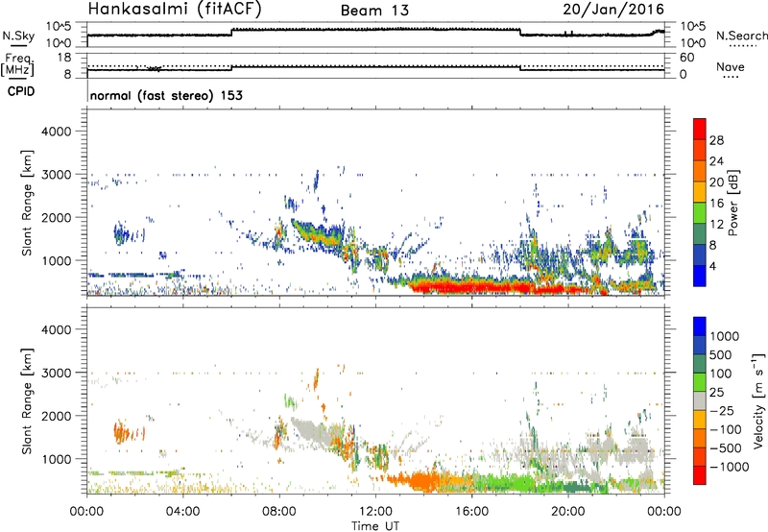
Task: Click the 1000 tick on the velocity colorbar
Action: [x=724, y=336]
